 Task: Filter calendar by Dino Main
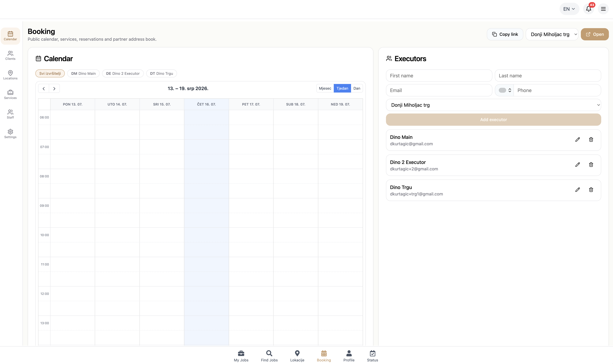click(x=83, y=74)
